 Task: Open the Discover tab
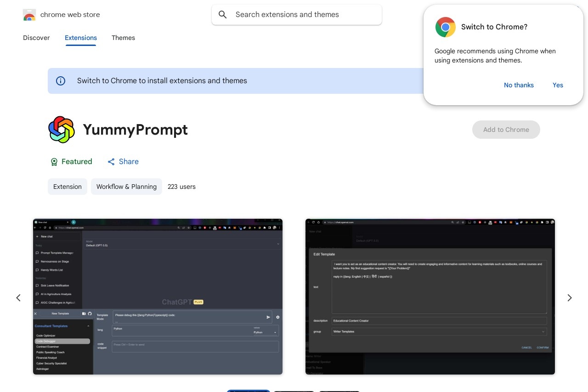coord(36,38)
